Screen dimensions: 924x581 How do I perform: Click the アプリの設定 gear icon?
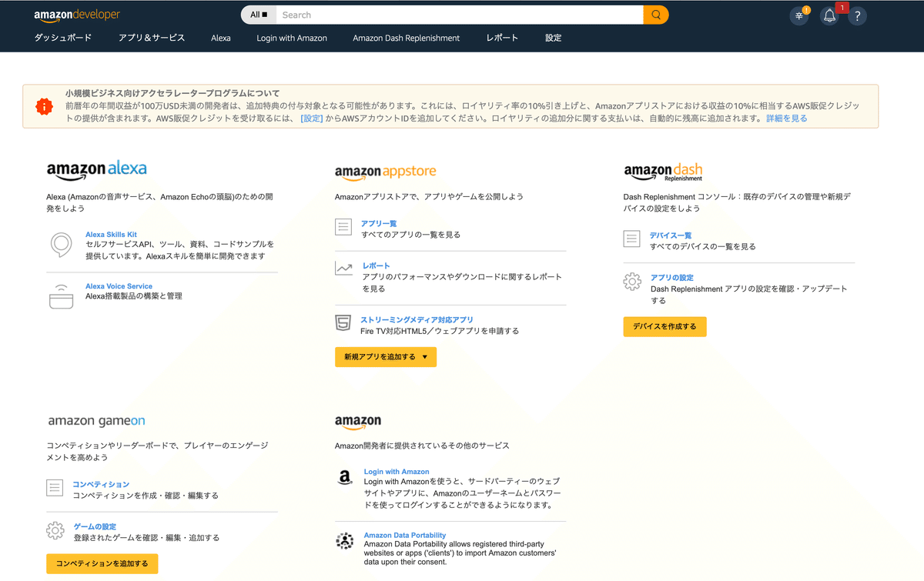(x=632, y=281)
